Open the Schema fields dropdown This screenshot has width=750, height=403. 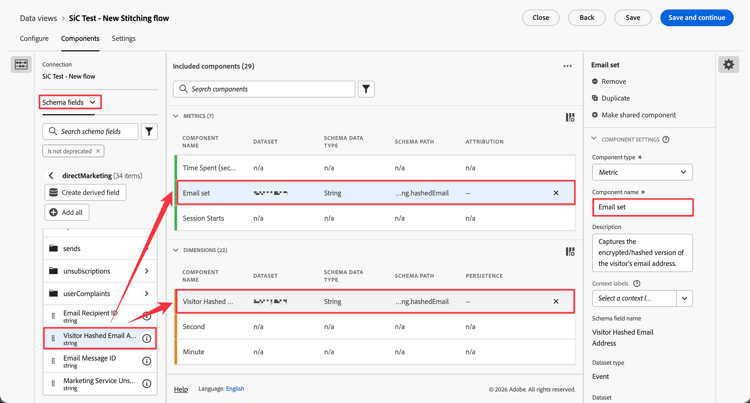click(x=69, y=102)
